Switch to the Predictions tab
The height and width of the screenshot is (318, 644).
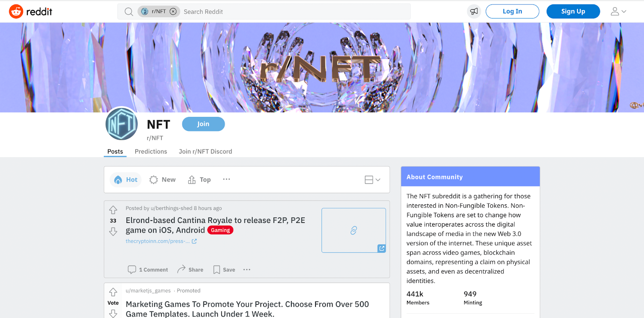pyautogui.click(x=151, y=152)
